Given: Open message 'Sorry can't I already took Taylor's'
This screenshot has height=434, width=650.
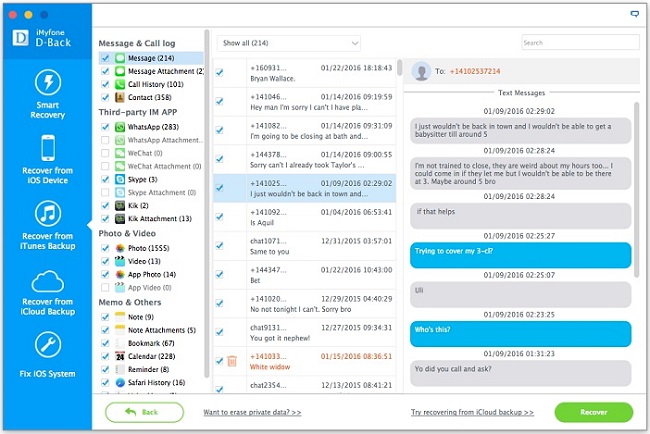Looking at the screenshot, I should pyautogui.click(x=304, y=160).
